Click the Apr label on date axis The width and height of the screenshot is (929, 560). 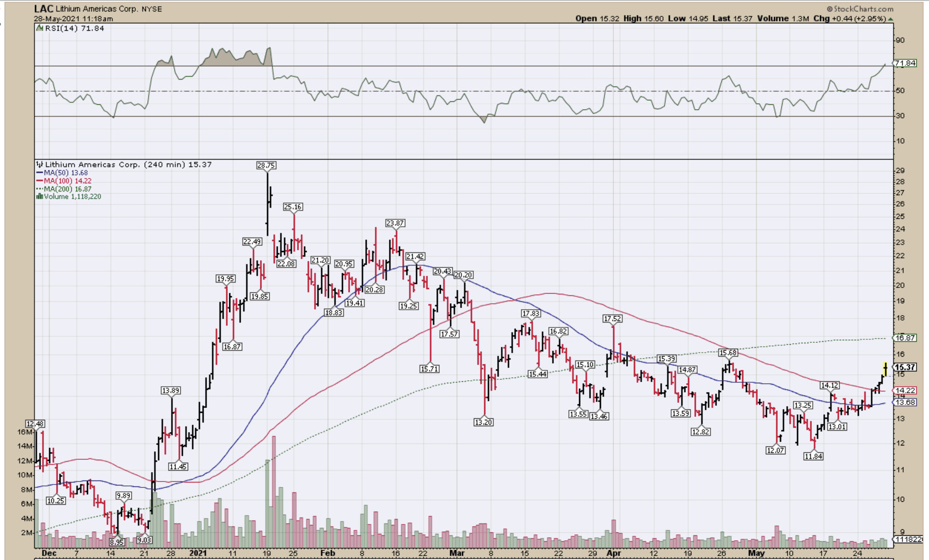[614, 553]
